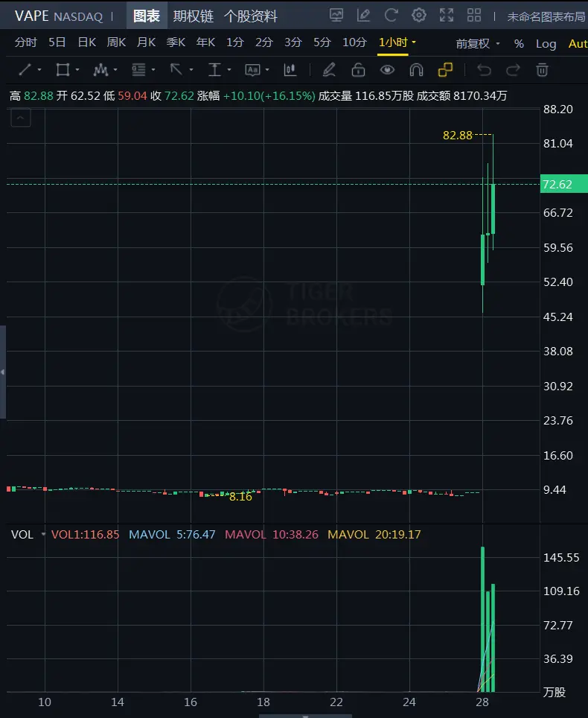Screen dimensions: 588x718
Task: Click the 82.88 high price marker
Action: [457, 135]
